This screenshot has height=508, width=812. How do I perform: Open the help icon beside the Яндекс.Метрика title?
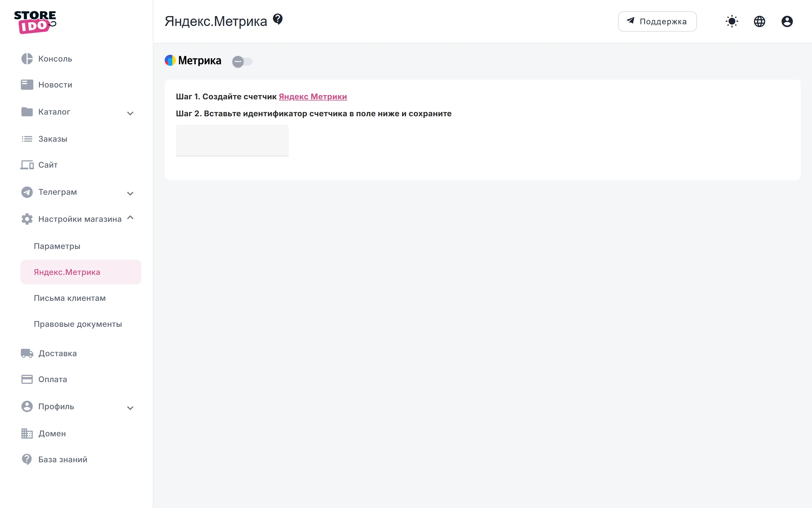[x=277, y=19]
